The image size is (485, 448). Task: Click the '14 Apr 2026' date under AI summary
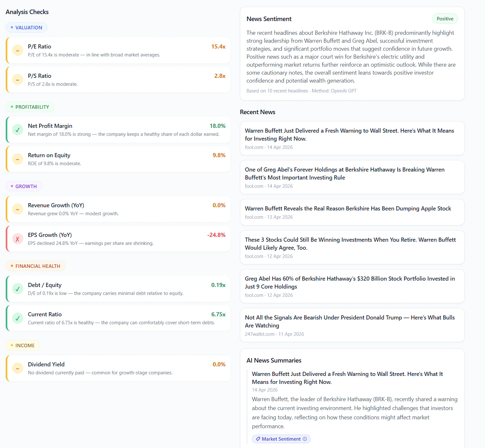pos(264,390)
